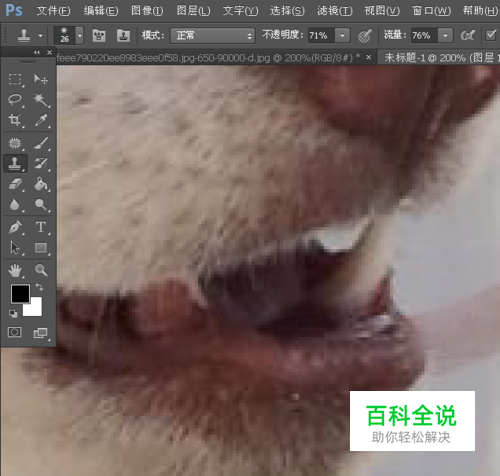
Task: Select the Dodge tool
Action: [x=41, y=204]
